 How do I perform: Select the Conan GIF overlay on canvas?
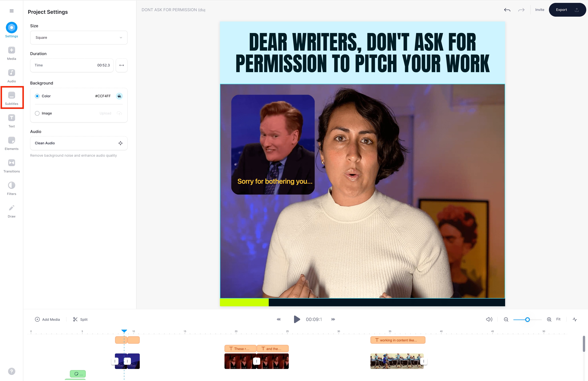(273, 145)
